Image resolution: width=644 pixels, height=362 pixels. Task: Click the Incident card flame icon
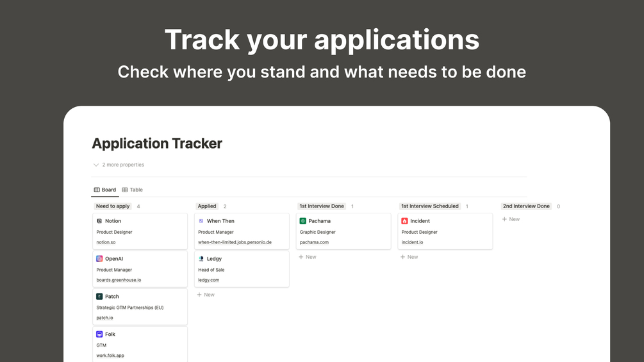pyautogui.click(x=404, y=221)
